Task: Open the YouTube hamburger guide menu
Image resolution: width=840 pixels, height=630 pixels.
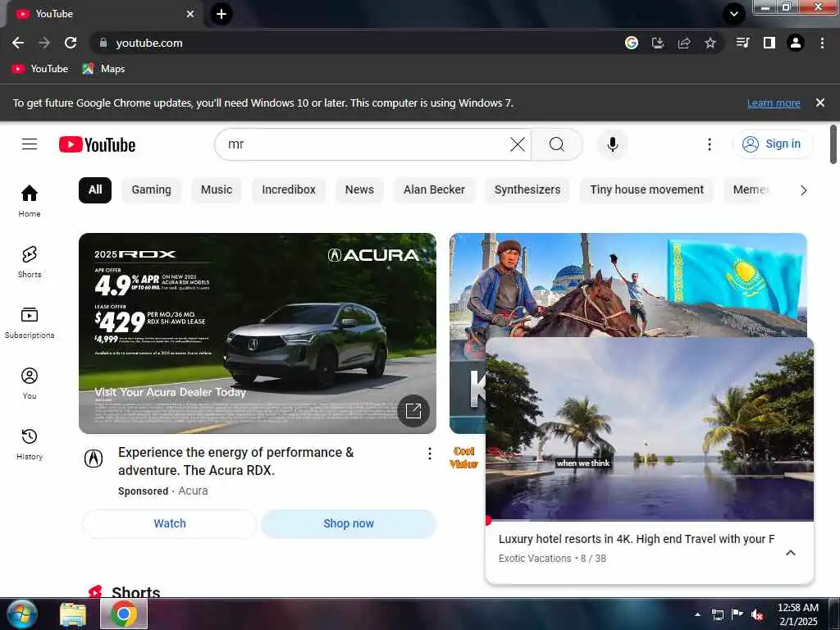Action: tap(30, 144)
